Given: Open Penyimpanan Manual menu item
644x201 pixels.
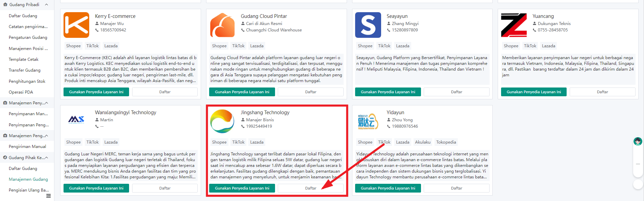Looking at the screenshot, I should tap(28, 114).
